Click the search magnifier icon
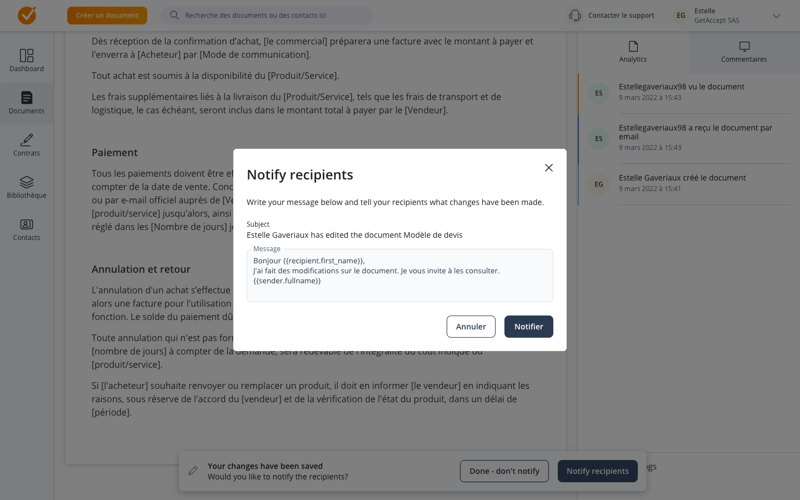 coord(174,15)
